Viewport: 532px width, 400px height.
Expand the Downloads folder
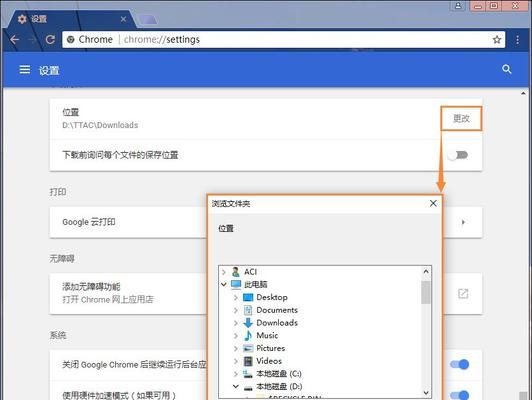[236, 323]
